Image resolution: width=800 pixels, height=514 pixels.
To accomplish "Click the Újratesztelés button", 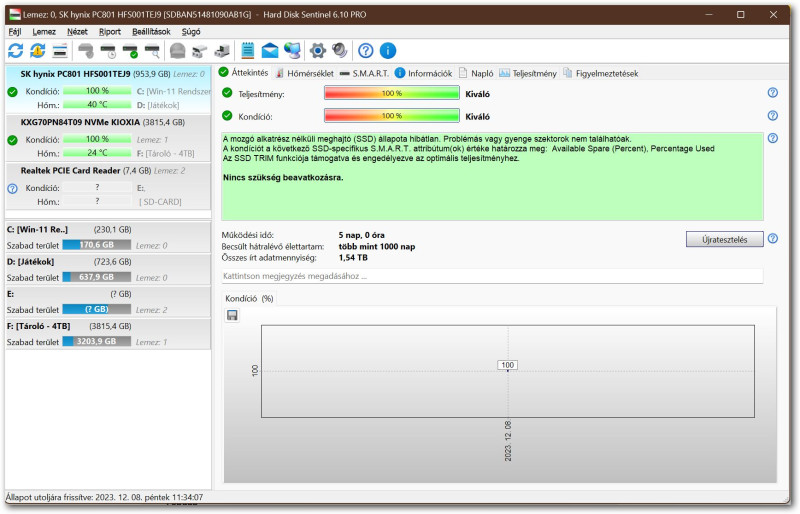I will click(x=724, y=239).
